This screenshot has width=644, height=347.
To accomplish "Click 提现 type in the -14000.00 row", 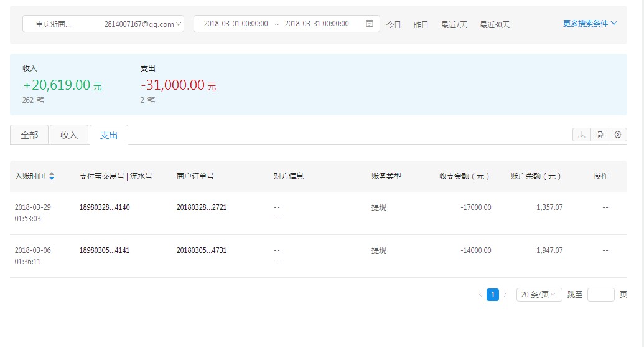I will (379, 250).
